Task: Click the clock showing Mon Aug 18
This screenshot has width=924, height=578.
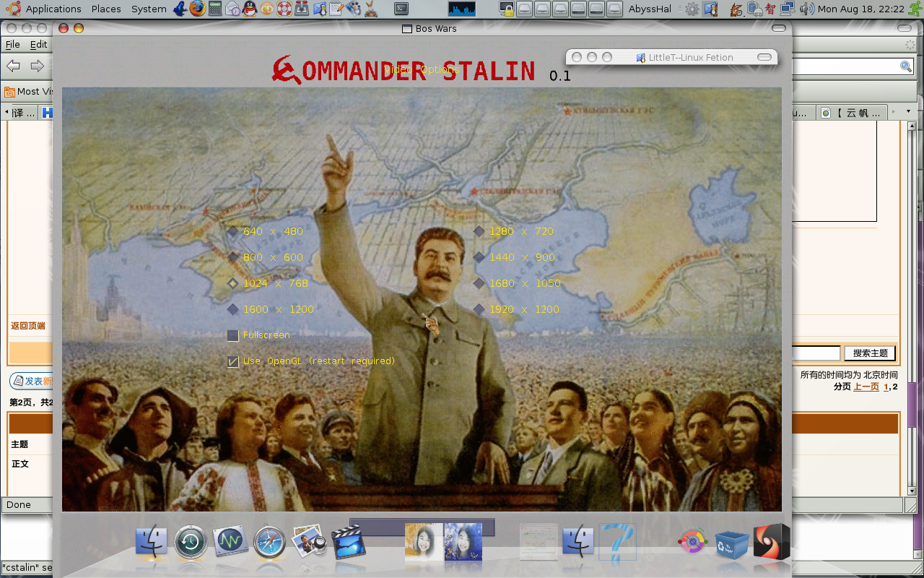Action: [860, 9]
